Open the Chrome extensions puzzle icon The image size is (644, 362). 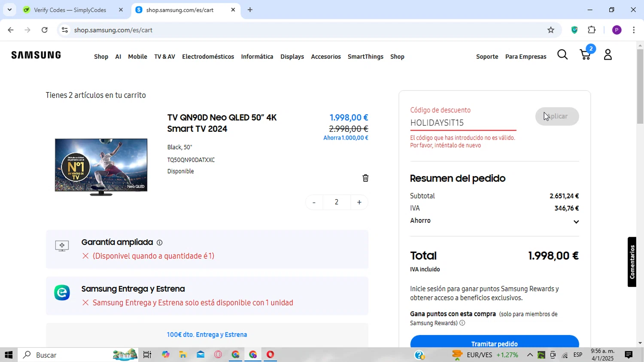592,30
